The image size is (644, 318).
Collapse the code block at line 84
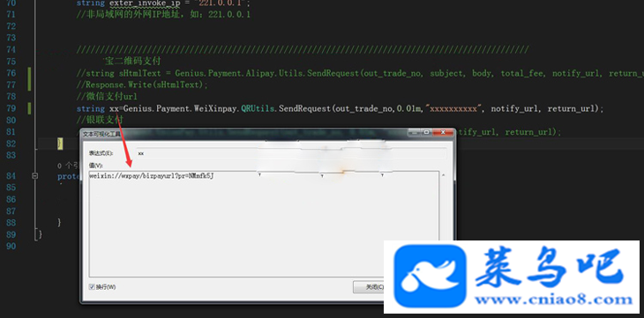click(35, 175)
